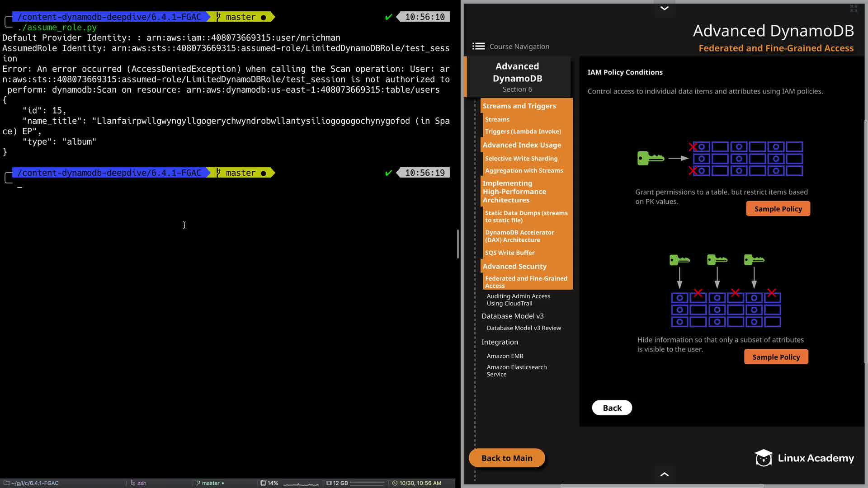868x488 pixels.
Task: Expand the bottom panel with the up chevron
Action: pyautogui.click(x=664, y=474)
